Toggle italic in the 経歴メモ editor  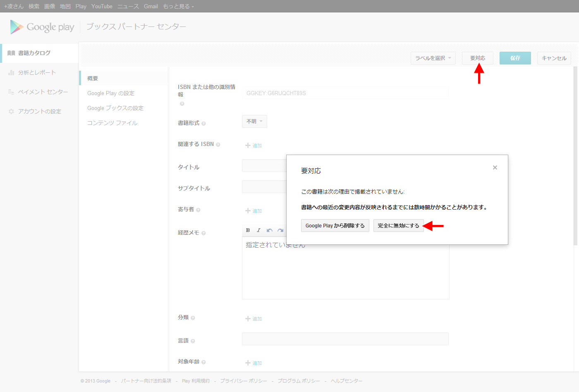pyautogui.click(x=258, y=230)
